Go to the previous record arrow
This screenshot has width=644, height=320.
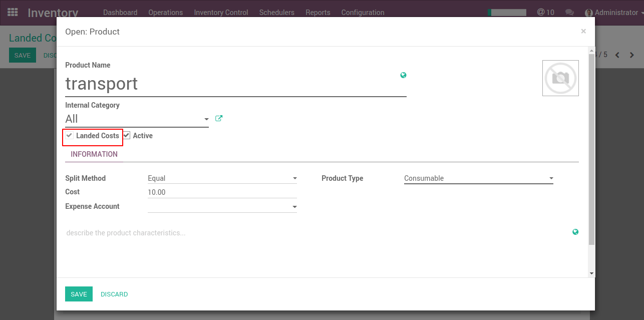click(617, 55)
